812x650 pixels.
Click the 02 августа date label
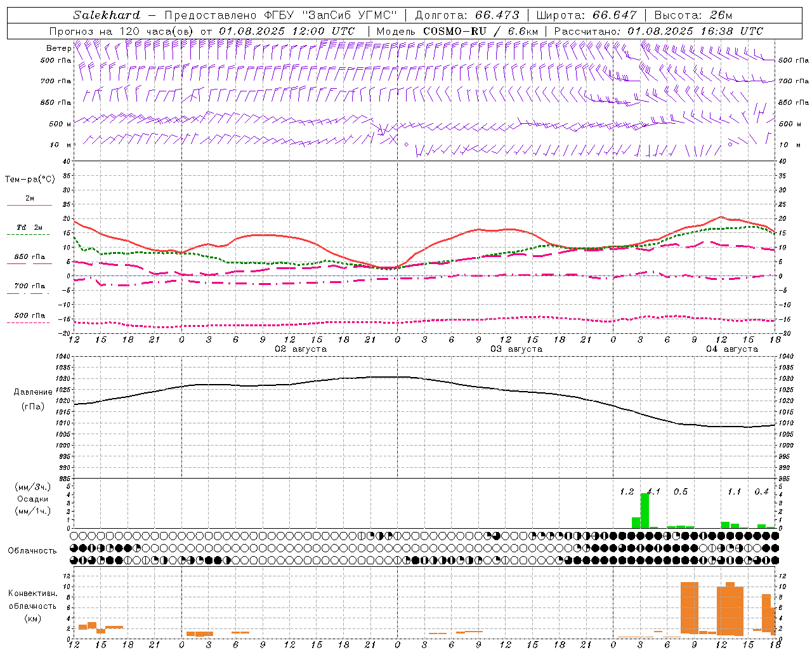pyautogui.click(x=300, y=349)
